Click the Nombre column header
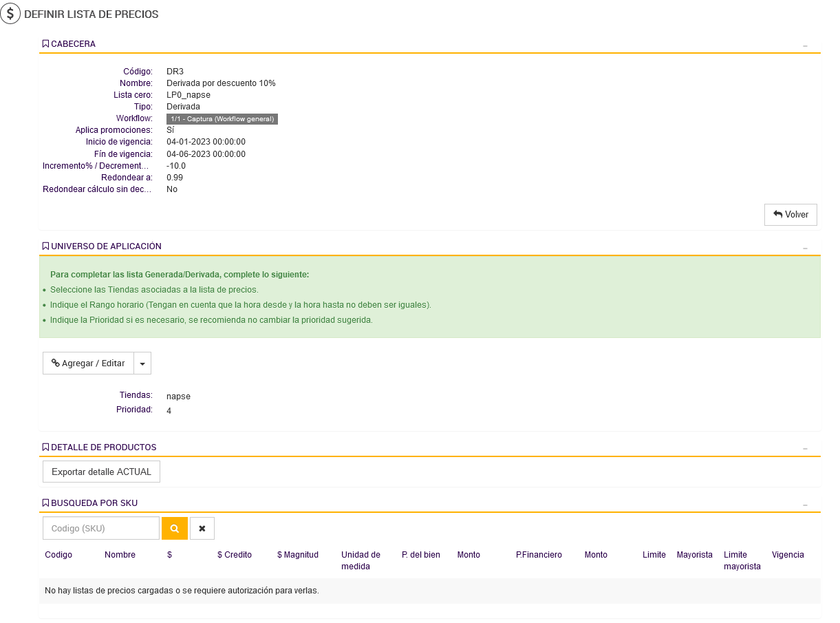The width and height of the screenshot is (840, 623). coord(120,555)
